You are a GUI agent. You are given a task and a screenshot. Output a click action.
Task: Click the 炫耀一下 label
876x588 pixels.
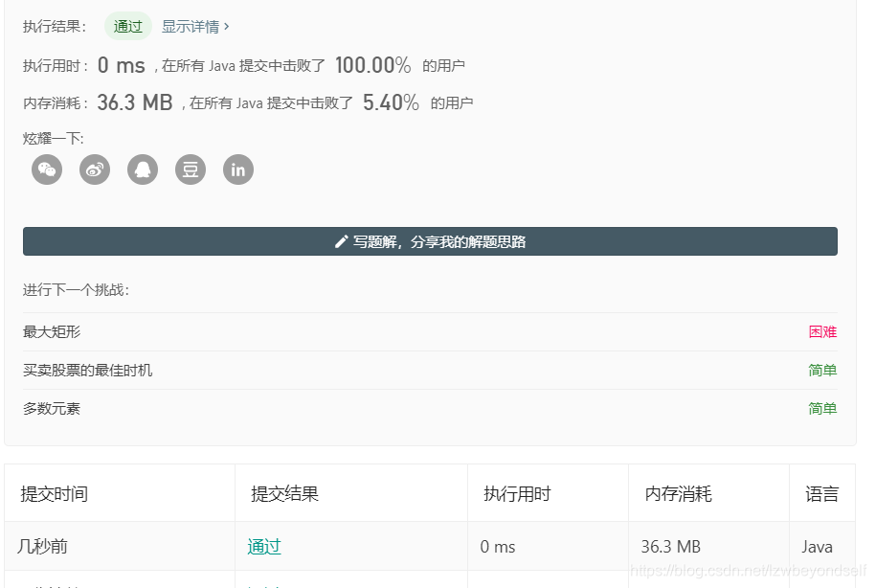pos(53,139)
